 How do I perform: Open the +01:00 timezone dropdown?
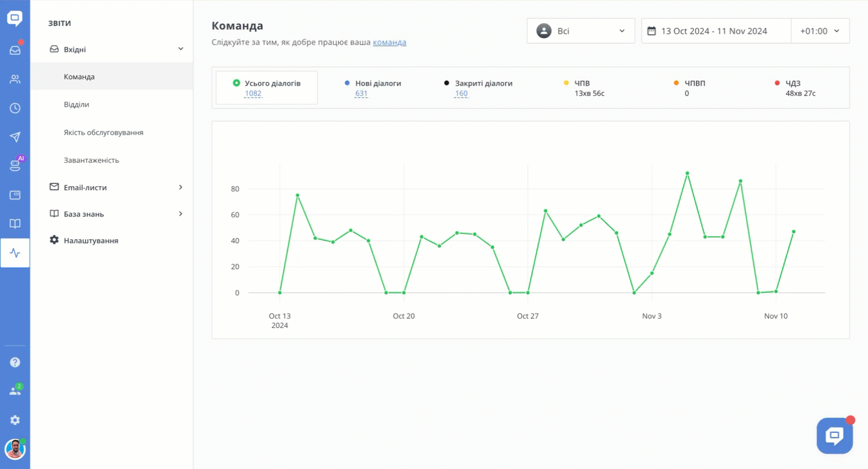coord(820,31)
